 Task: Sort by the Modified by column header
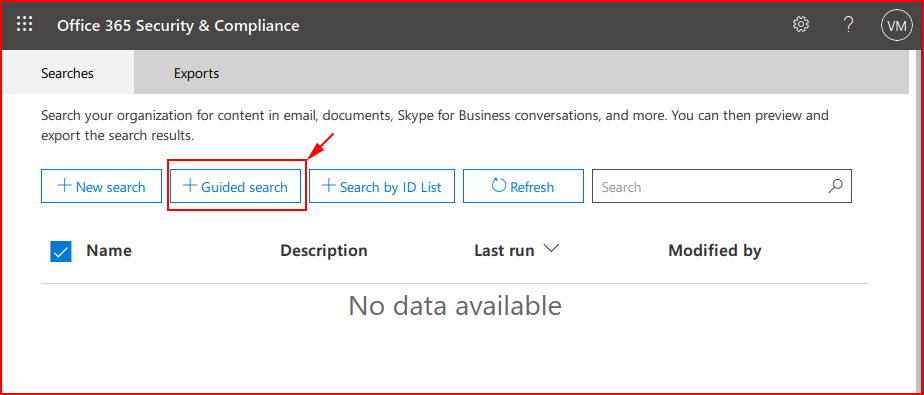pyautogui.click(x=714, y=251)
